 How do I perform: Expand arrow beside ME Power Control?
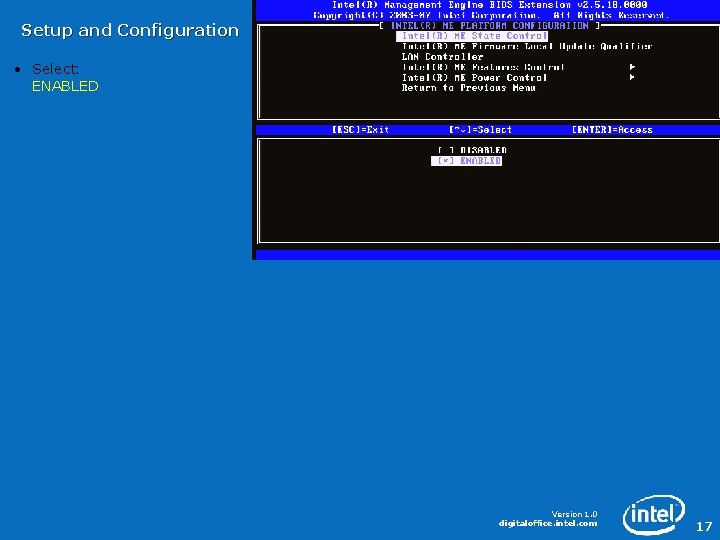[x=632, y=77]
